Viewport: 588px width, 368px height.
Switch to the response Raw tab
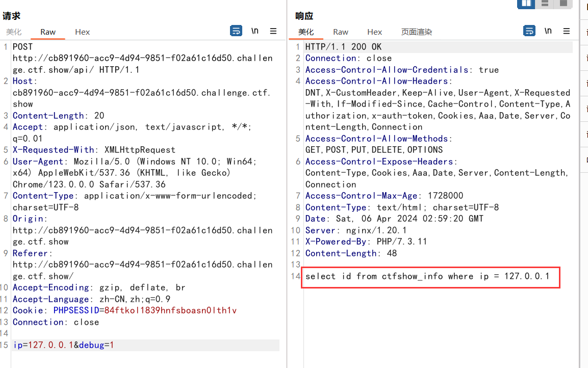pos(341,32)
